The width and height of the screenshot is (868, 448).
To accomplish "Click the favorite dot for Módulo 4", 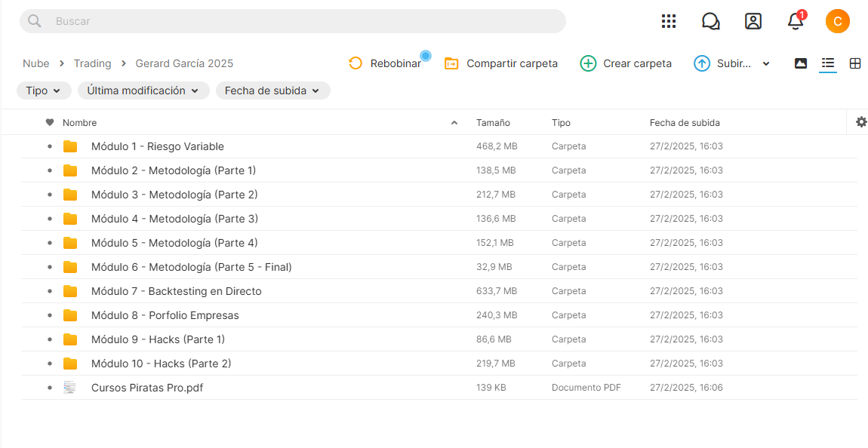I will (x=50, y=219).
